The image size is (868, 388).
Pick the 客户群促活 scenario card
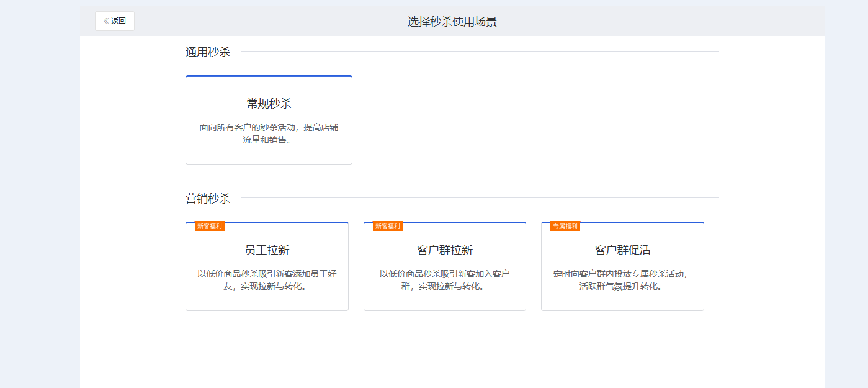point(622,266)
